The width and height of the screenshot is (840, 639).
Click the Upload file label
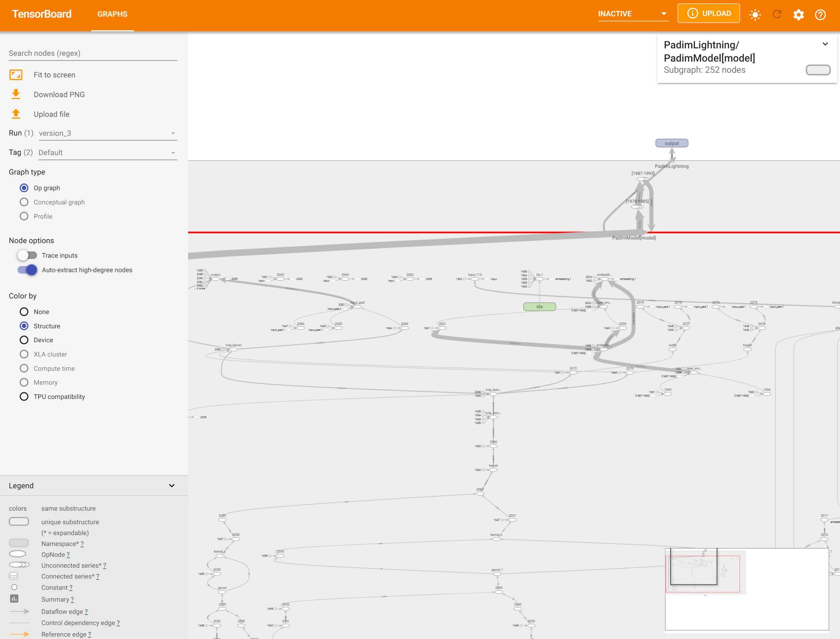click(51, 114)
